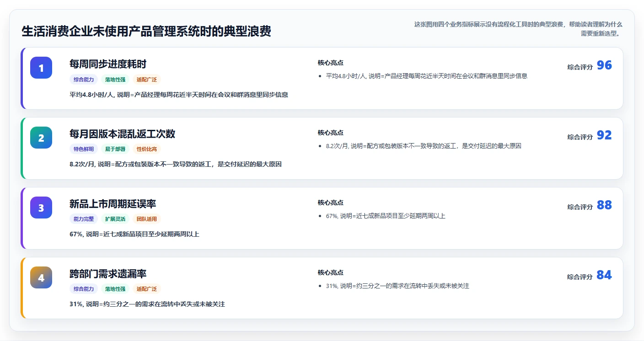Click 综合评分 label beside score 88
The height and width of the screenshot is (341, 644).
pos(580,207)
